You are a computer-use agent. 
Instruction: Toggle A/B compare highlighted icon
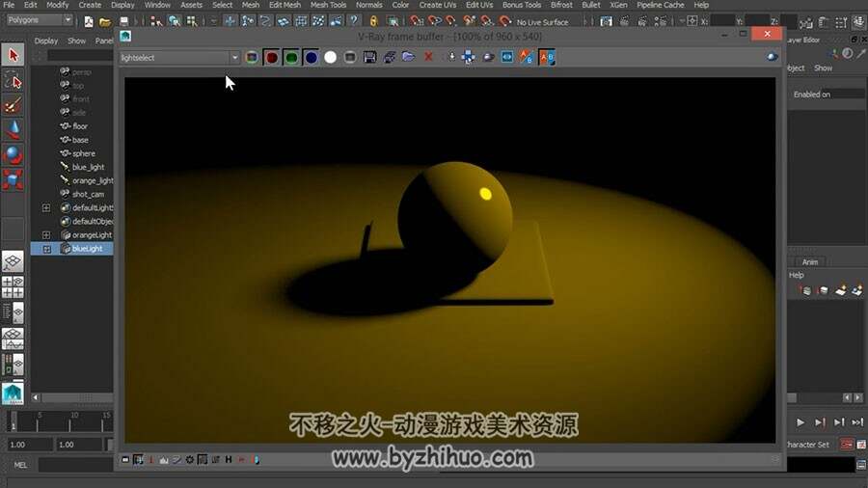click(x=547, y=57)
